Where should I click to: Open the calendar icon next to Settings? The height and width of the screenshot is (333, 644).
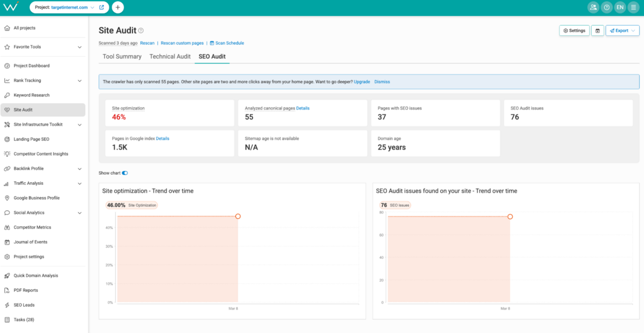[x=598, y=31]
